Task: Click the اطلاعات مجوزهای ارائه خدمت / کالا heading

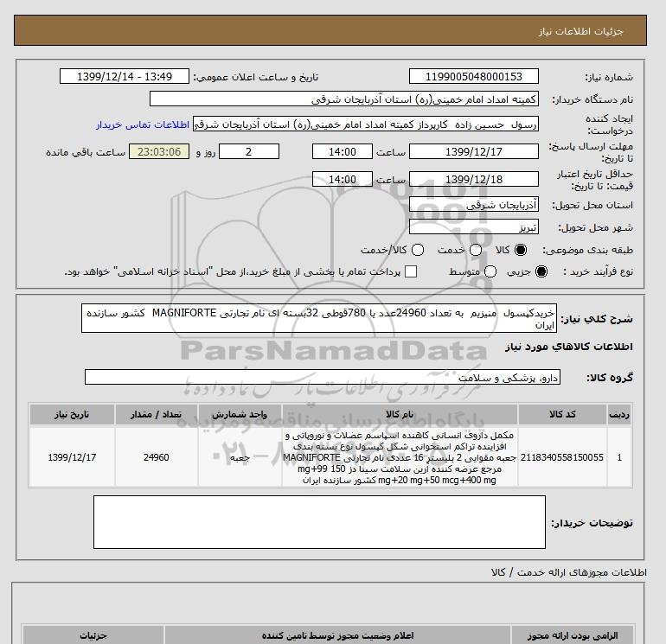Action: [x=569, y=572]
